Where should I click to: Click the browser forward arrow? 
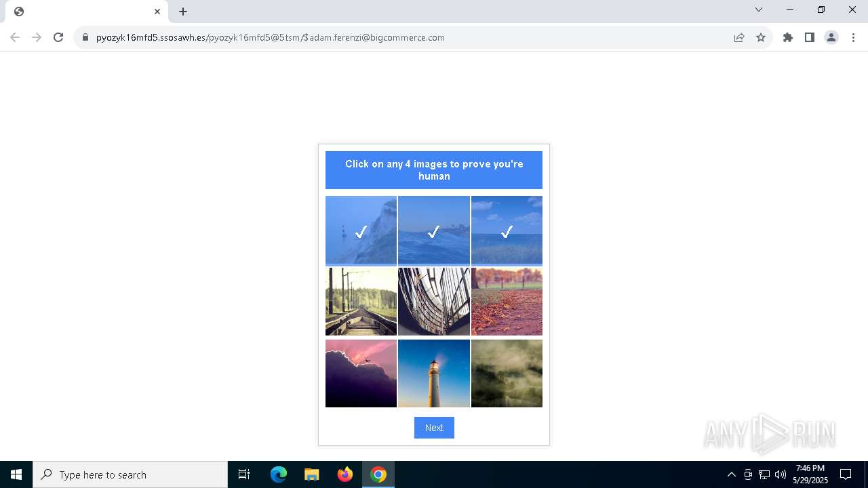pos(37,37)
